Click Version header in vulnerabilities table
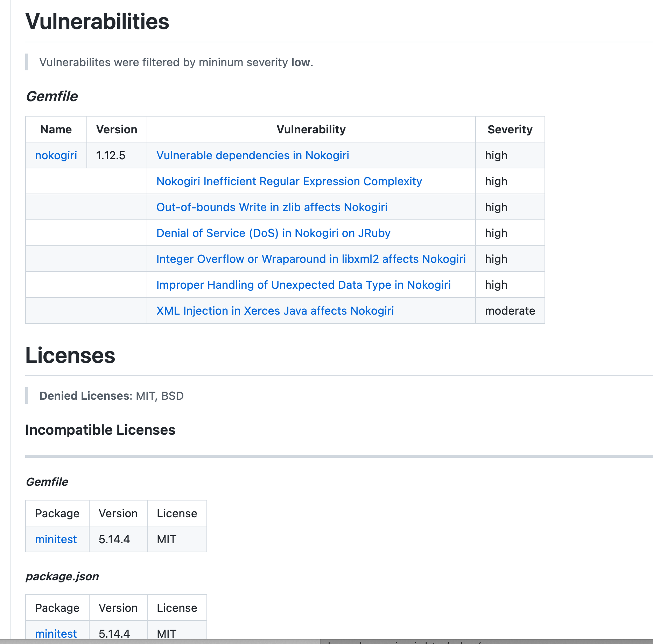This screenshot has width=653, height=644. pyautogui.click(x=117, y=129)
